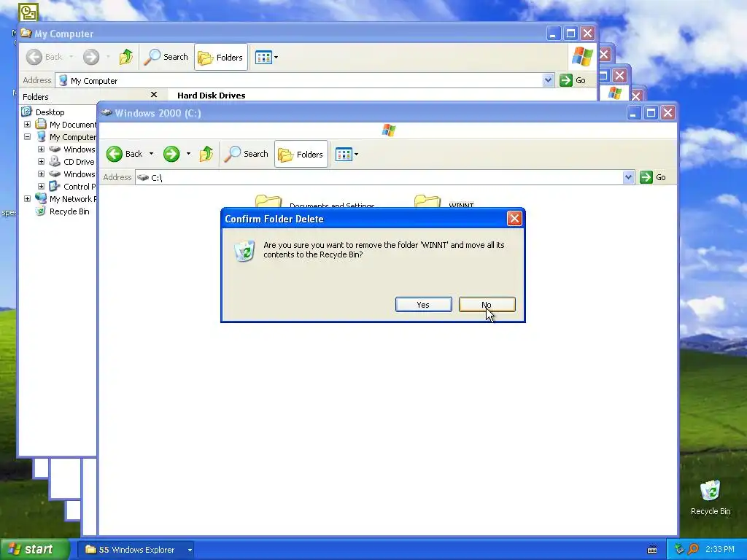
Task: Click Yes in Confirm Folder Delete dialog
Action: [x=424, y=305]
